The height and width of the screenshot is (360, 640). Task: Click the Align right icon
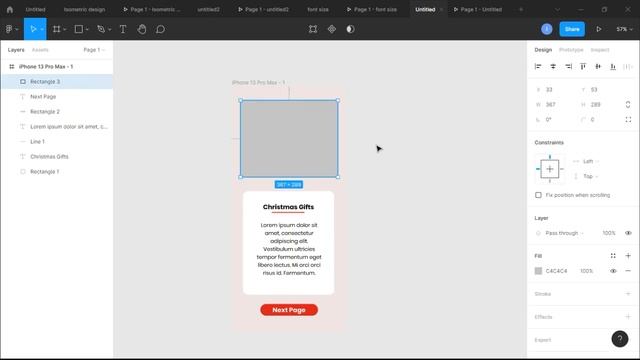568,66
